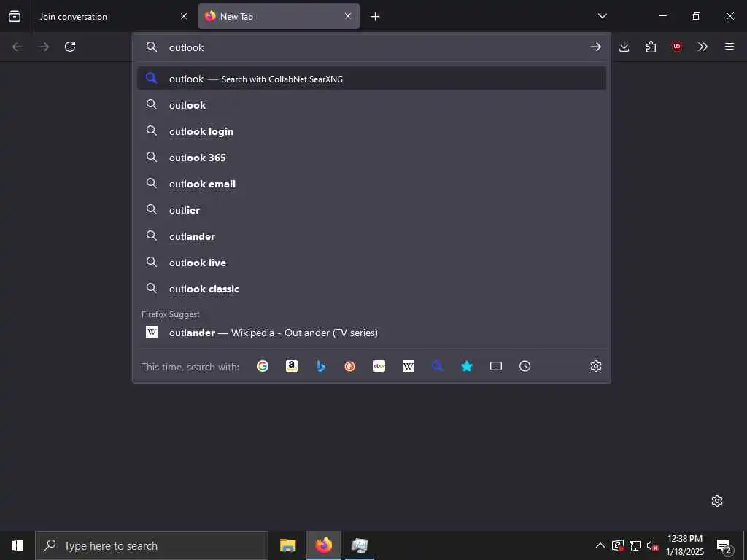Choose plain outlook search suggestion
The width and height of the screenshot is (747, 560).
(x=371, y=105)
